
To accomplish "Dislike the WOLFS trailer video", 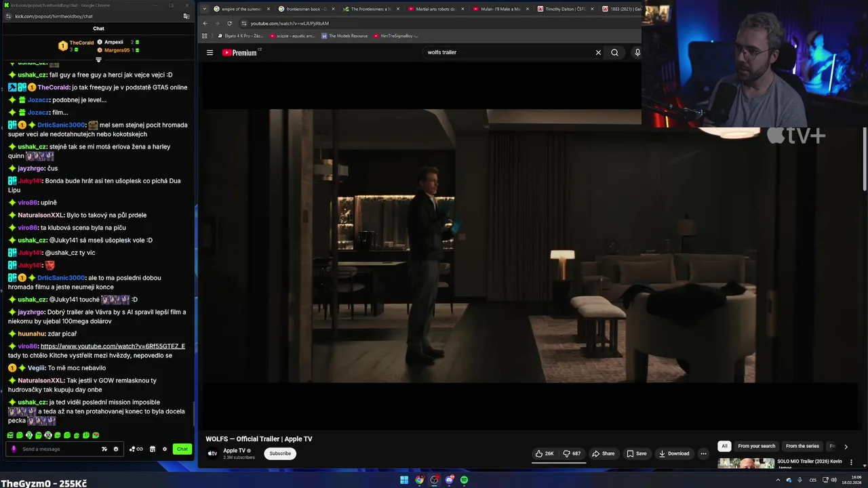I will click(572, 453).
